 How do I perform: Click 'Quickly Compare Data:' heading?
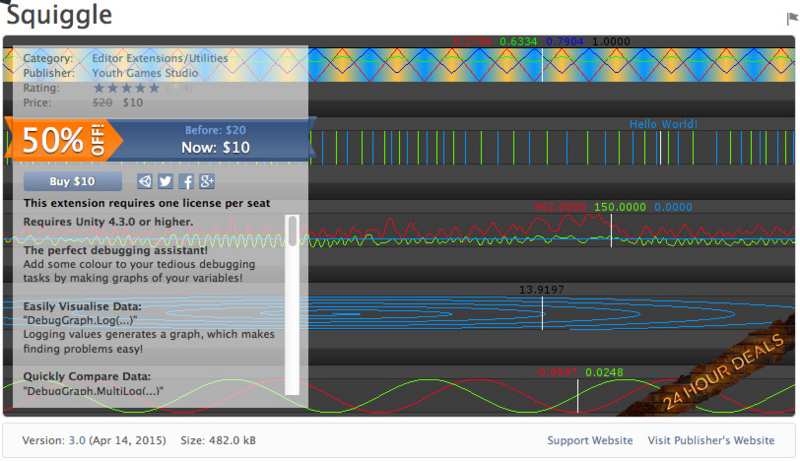coord(87,376)
